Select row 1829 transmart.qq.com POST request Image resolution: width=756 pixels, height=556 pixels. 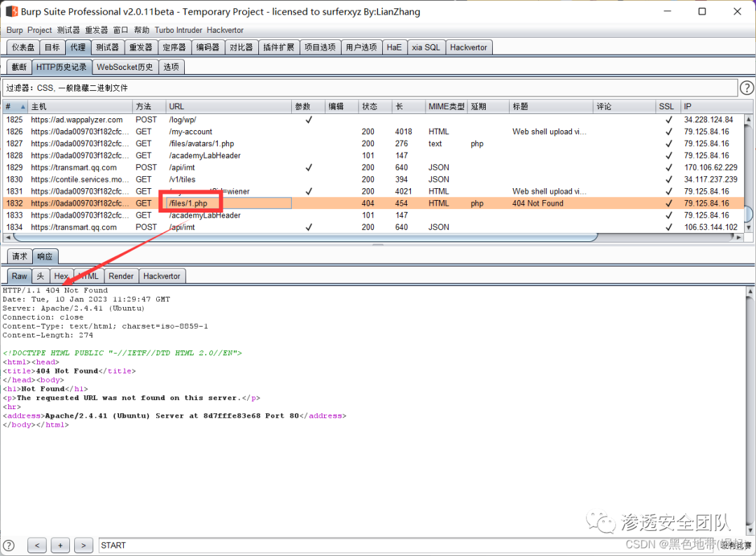pos(374,167)
